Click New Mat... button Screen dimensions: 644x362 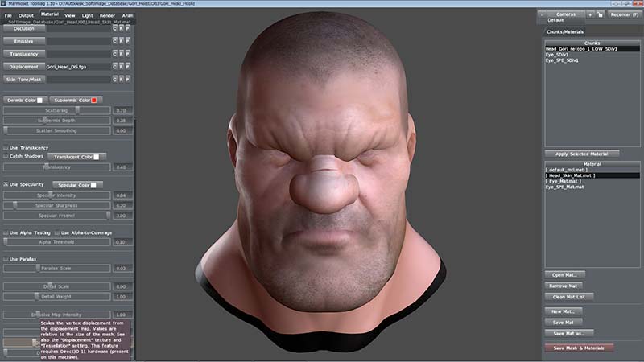tap(563, 311)
